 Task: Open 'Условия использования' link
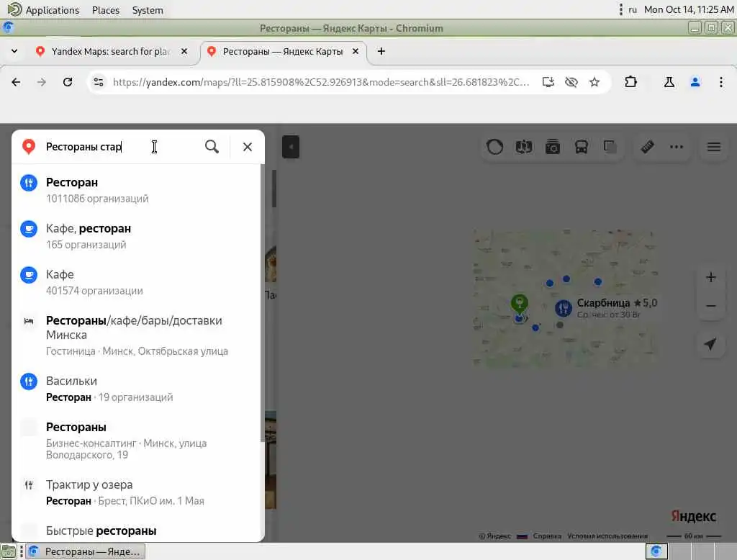[607, 536]
